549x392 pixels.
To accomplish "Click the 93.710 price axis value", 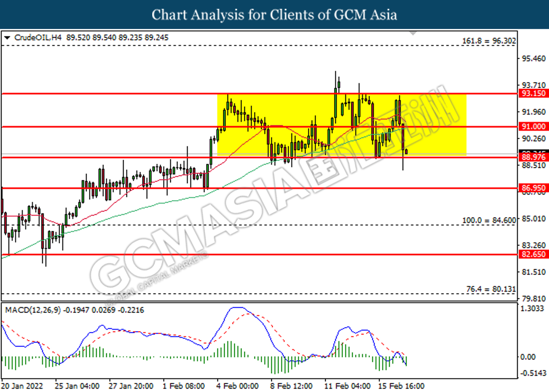I will click(x=534, y=85).
